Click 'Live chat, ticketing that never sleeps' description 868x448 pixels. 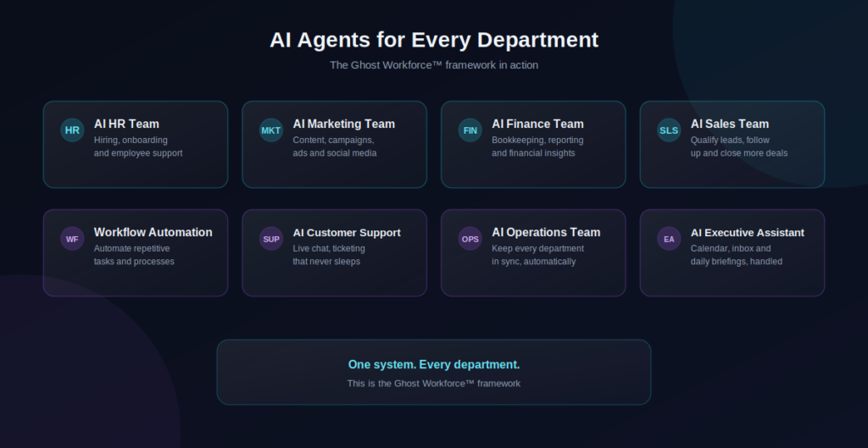point(329,255)
